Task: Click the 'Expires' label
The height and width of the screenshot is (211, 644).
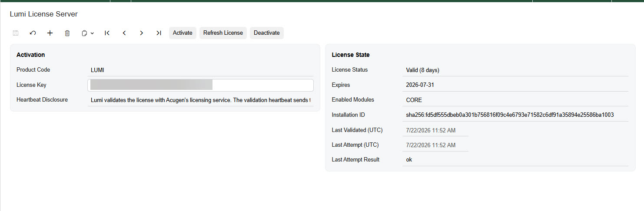Action: (x=341, y=85)
